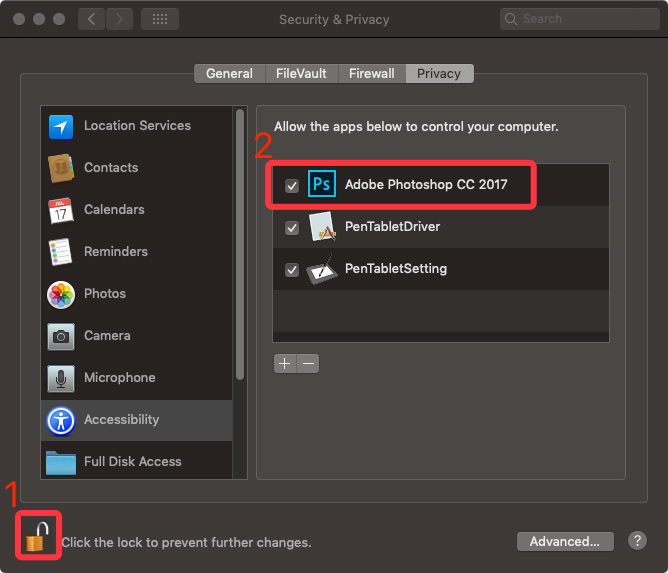The height and width of the screenshot is (573, 668).
Task: Open the FileVault tab
Action: pos(301,74)
